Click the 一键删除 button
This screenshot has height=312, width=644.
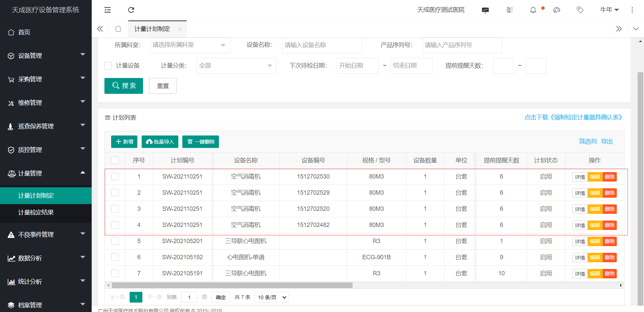[x=200, y=142]
